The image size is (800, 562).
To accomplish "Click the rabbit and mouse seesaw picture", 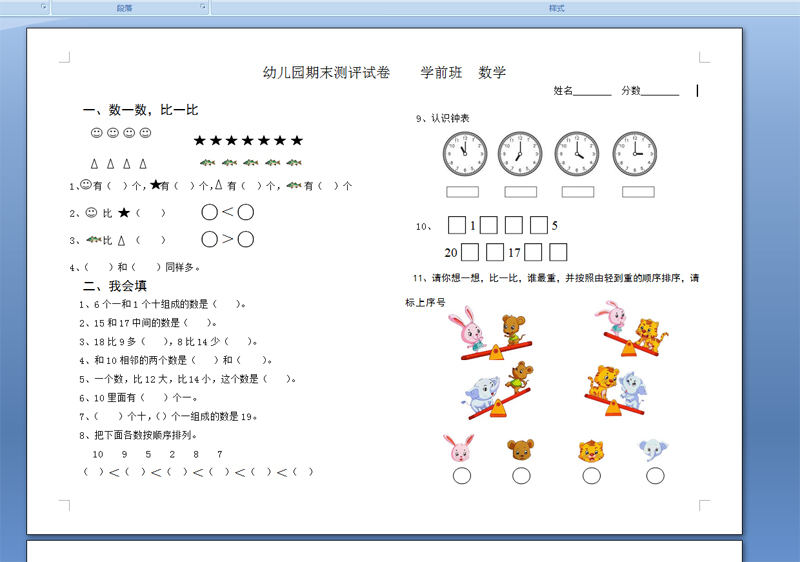I will [490, 334].
